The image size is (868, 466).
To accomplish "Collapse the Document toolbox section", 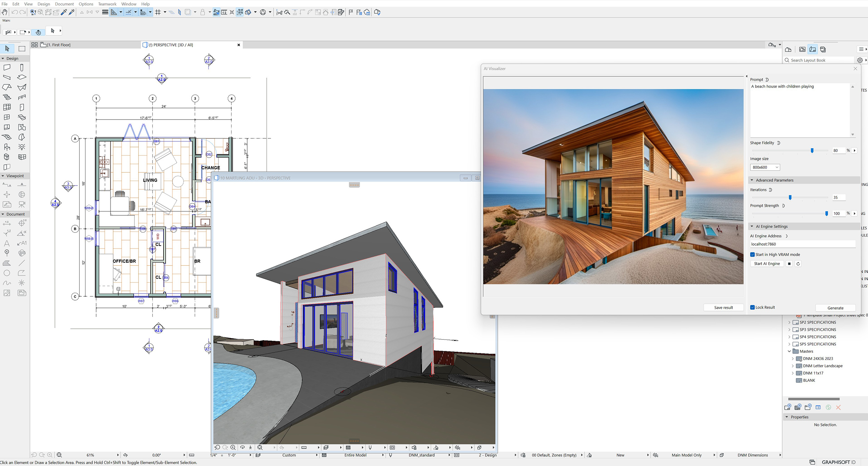I will point(3,214).
